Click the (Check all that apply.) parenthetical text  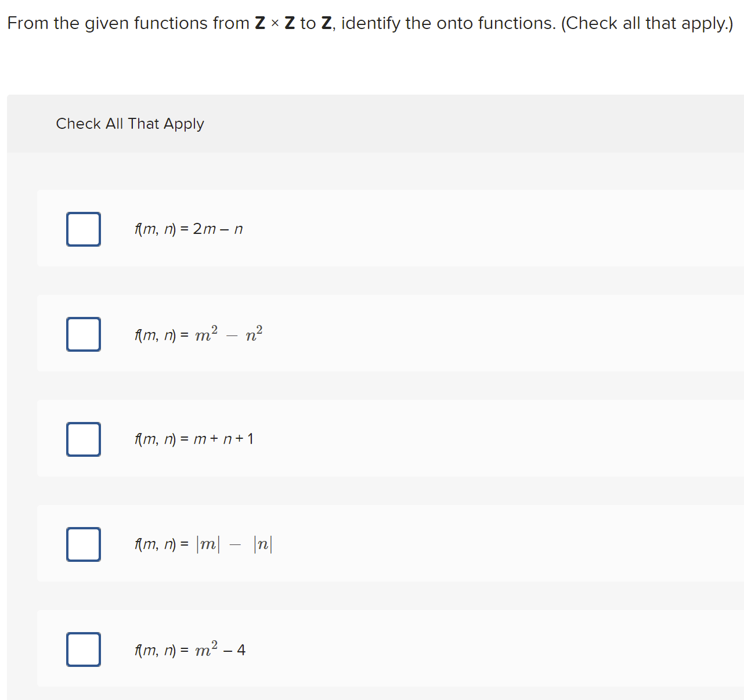[647, 23]
